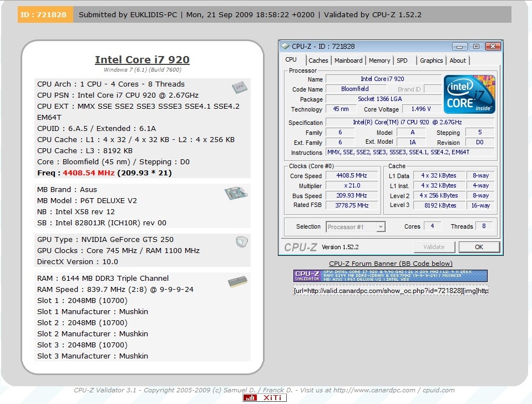Click the monitor icon beside GPU Type

tap(241, 242)
